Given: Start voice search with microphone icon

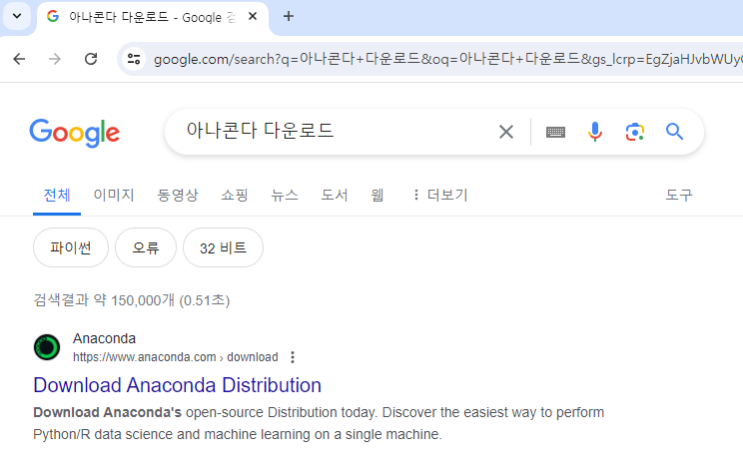Looking at the screenshot, I should (x=595, y=132).
